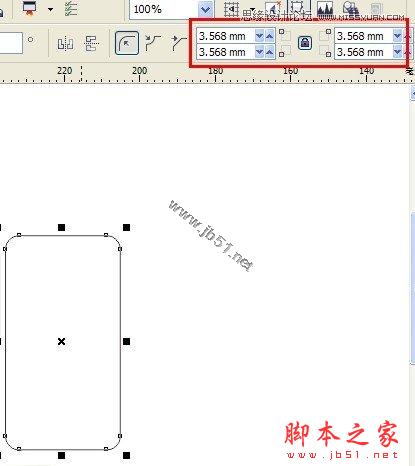415x466 pixels.
Task: Decrease the bottom-left corner radius value
Action: pos(259,52)
